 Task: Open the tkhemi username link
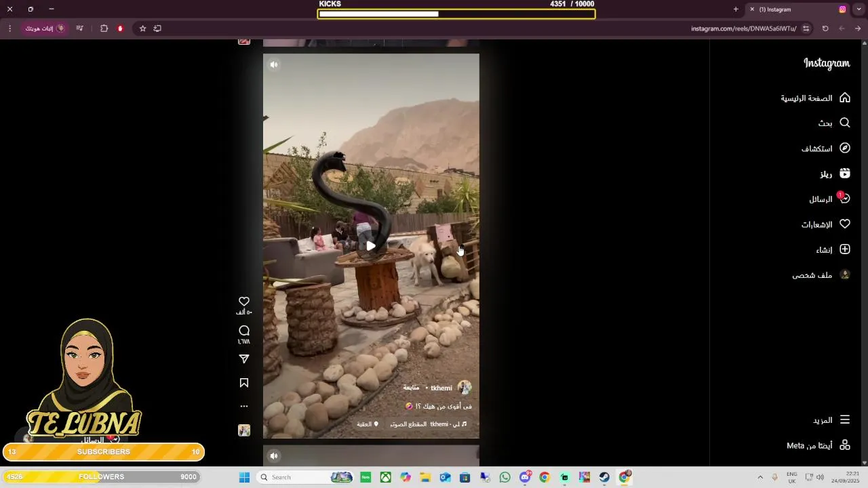point(441,388)
